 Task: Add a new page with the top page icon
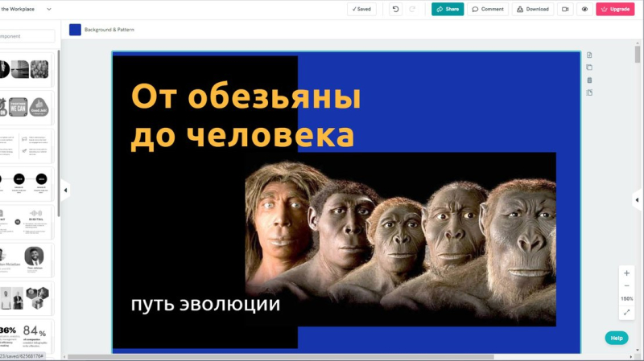(589, 55)
